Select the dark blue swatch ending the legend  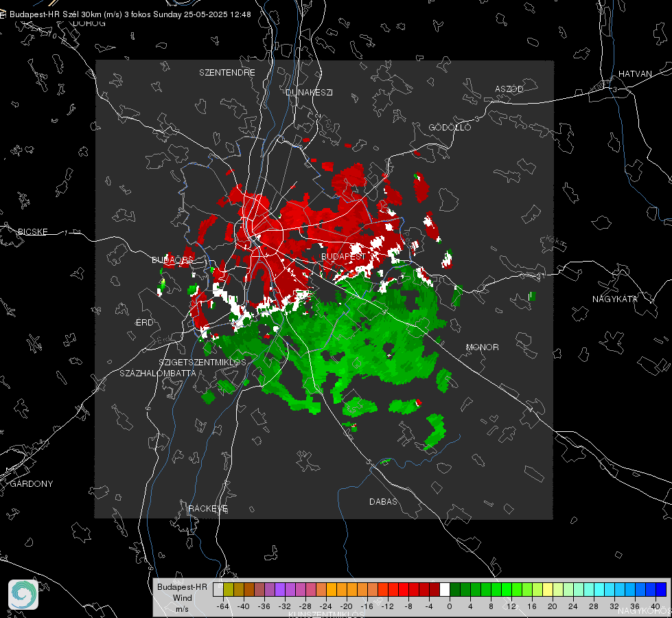coord(661,589)
